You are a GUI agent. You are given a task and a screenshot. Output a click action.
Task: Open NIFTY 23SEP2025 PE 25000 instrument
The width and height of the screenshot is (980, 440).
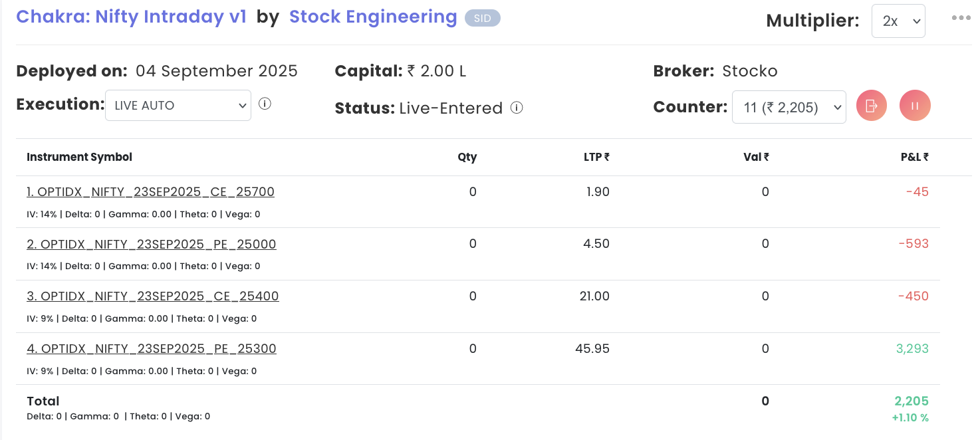point(151,244)
